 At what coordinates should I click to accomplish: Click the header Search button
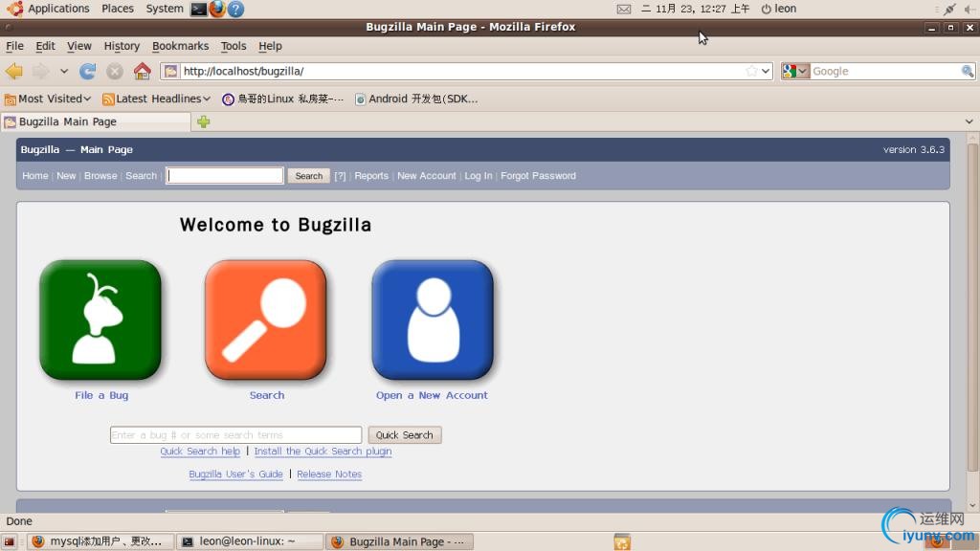click(309, 176)
